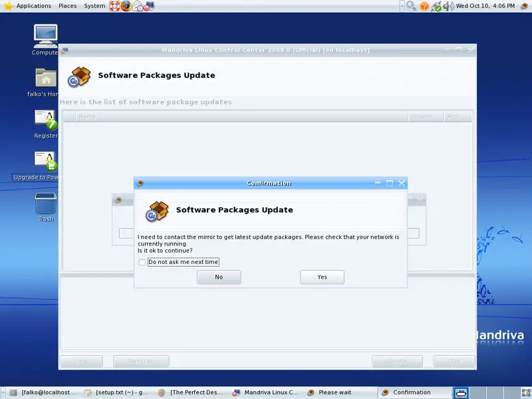Viewport: 532px width, 399px height.
Task: Click the Quit button in Control Center window
Action: [454, 361]
